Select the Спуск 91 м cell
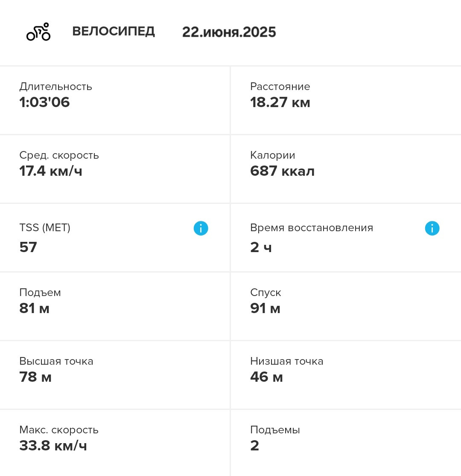Image resolution: width=461 pixels, height=476 pixels. pos(346,306)
